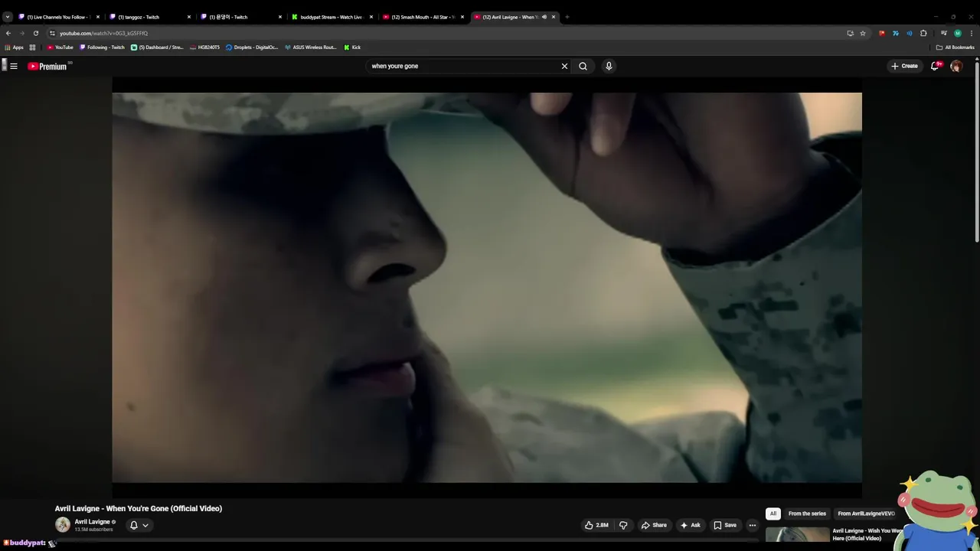Select the All filter chip
This screenshot has width=980, height=551.
[x=773, y=514]
